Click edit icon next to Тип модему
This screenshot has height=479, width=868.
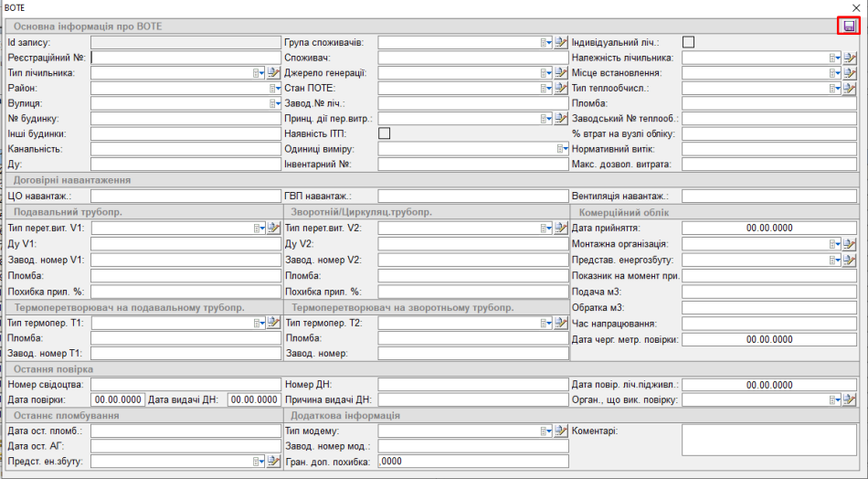pos(561,431)
